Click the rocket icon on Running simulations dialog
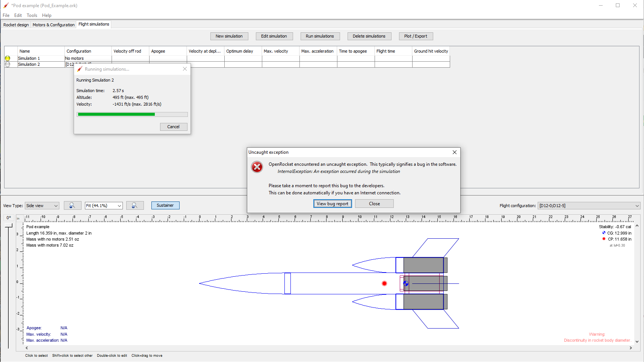Image resolution: width=644 pixels, height=362 pixels. [79, 69]
